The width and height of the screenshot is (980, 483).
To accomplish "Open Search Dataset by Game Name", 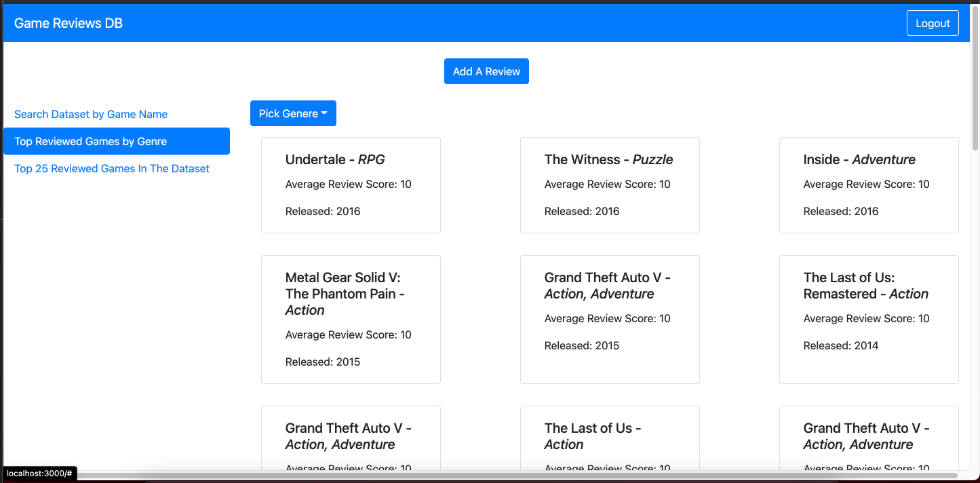I will (x=91, y=114).
